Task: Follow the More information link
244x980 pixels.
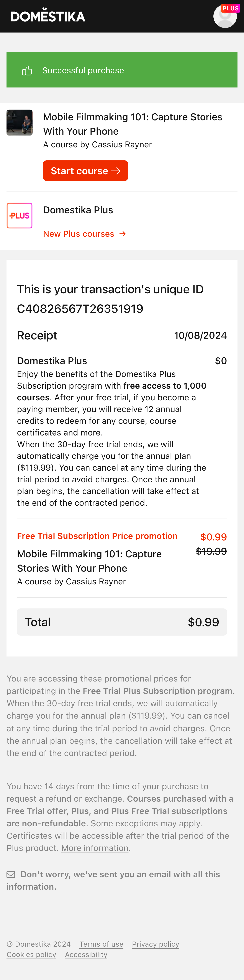Action: coord(95,848)
